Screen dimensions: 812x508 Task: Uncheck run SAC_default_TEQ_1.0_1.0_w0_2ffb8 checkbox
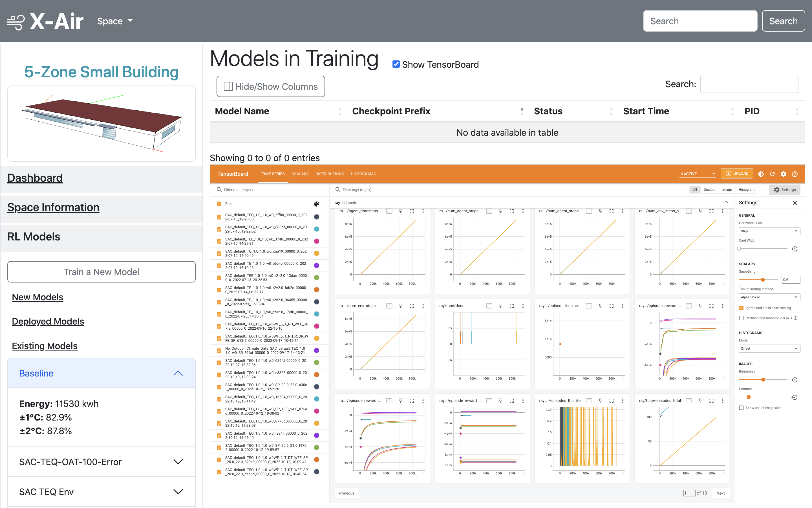219,217
